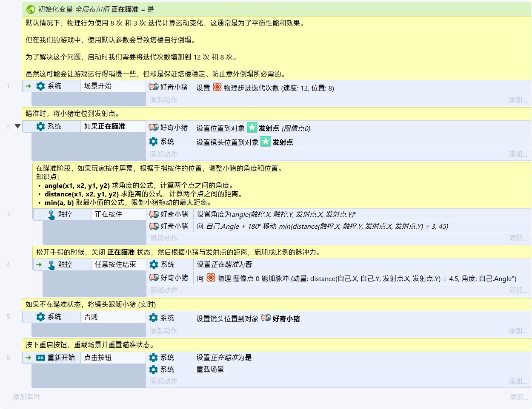The width and height of the screenshot is (532, 409).
Task: Click the Touch hand icon beside 正在按住
Action: [x=51, y=215]
